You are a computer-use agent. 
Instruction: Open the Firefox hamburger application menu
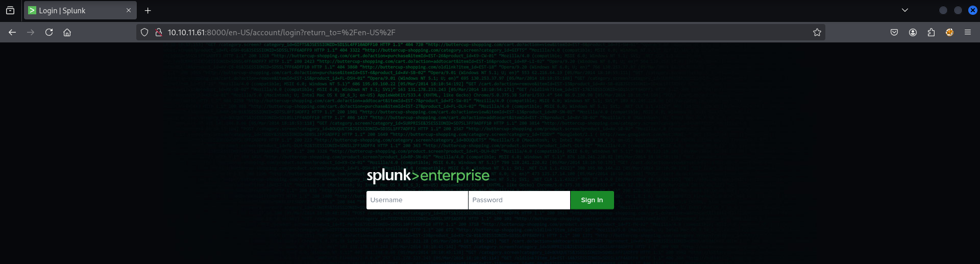pos(968,32)
